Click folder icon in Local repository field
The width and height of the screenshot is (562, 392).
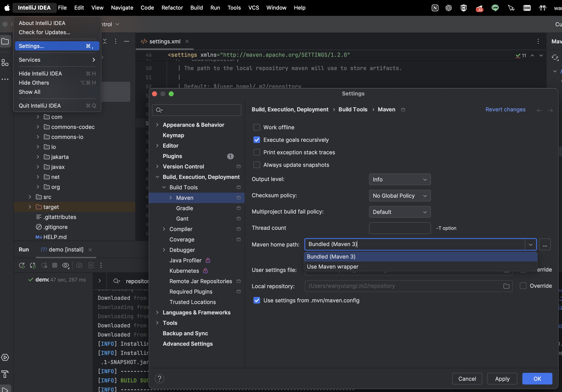click(x=506, y=286)
